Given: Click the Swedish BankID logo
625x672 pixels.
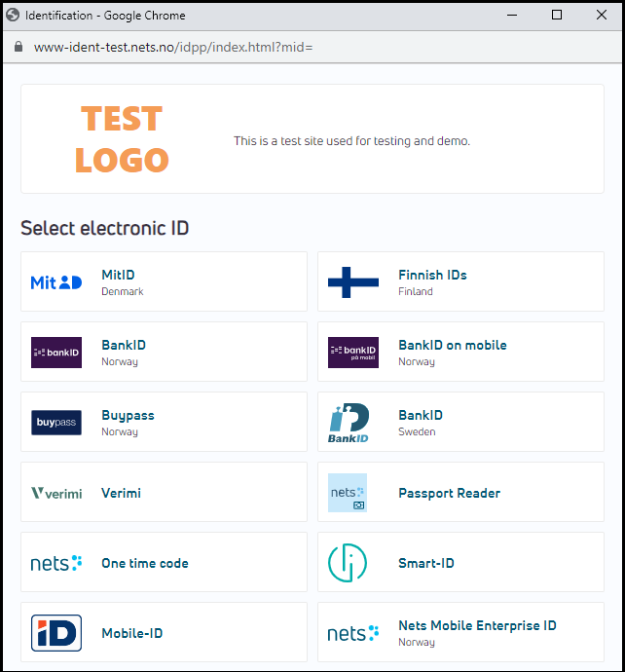Looking at the screenshot, I should pos(349,423).
